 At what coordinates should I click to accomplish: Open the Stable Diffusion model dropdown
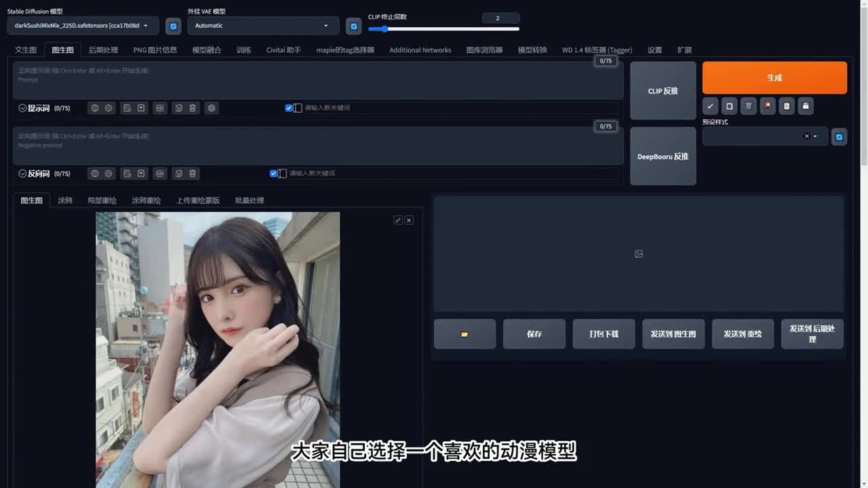point(83,26)
